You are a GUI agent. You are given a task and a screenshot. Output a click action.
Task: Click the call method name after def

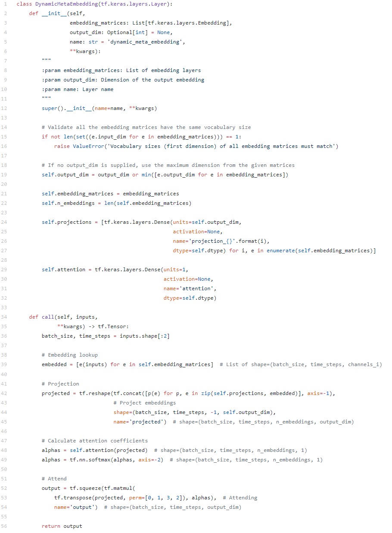48,317
